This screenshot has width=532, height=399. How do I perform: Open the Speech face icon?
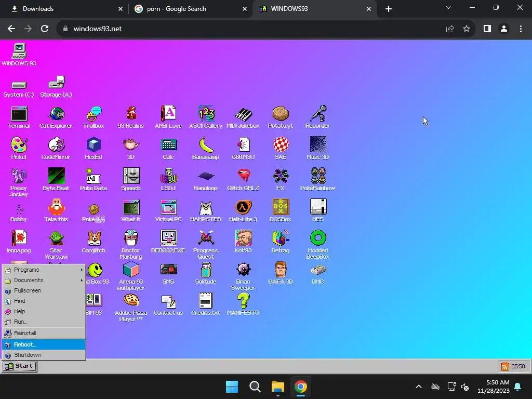click(x=131, y=180)
